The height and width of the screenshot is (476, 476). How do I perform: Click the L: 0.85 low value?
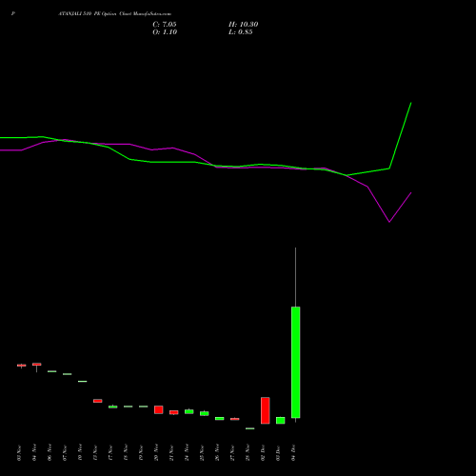pos(241,32)
